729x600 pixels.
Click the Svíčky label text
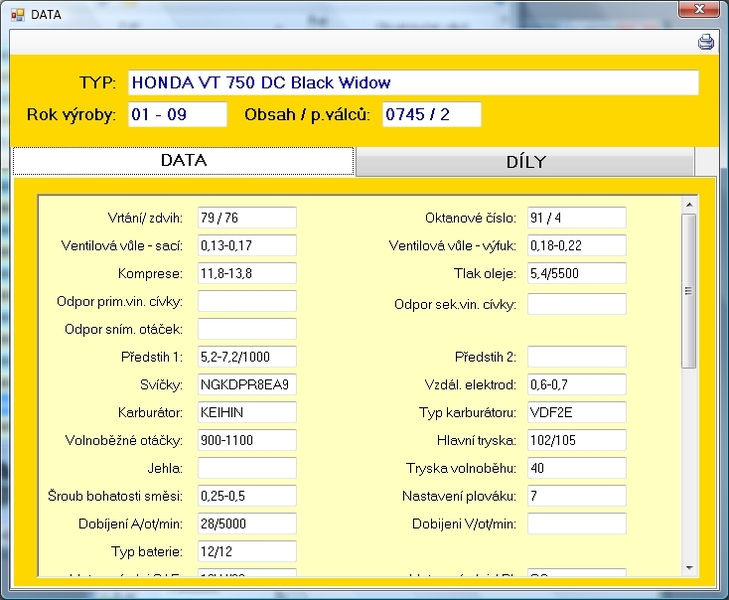[x=161, y=385]
